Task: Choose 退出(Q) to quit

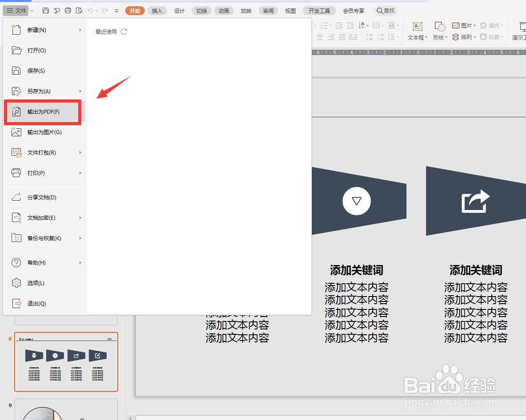Action: coord(44,303)
